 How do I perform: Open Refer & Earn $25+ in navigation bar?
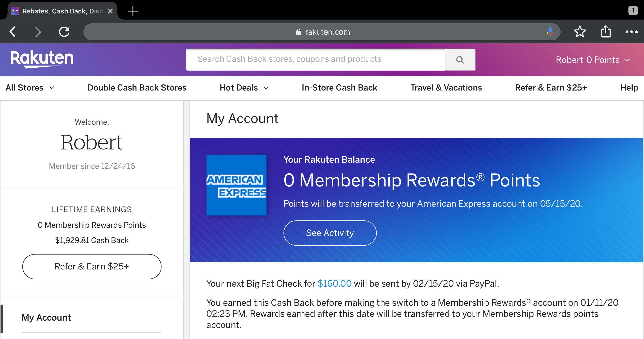point(551,87)
